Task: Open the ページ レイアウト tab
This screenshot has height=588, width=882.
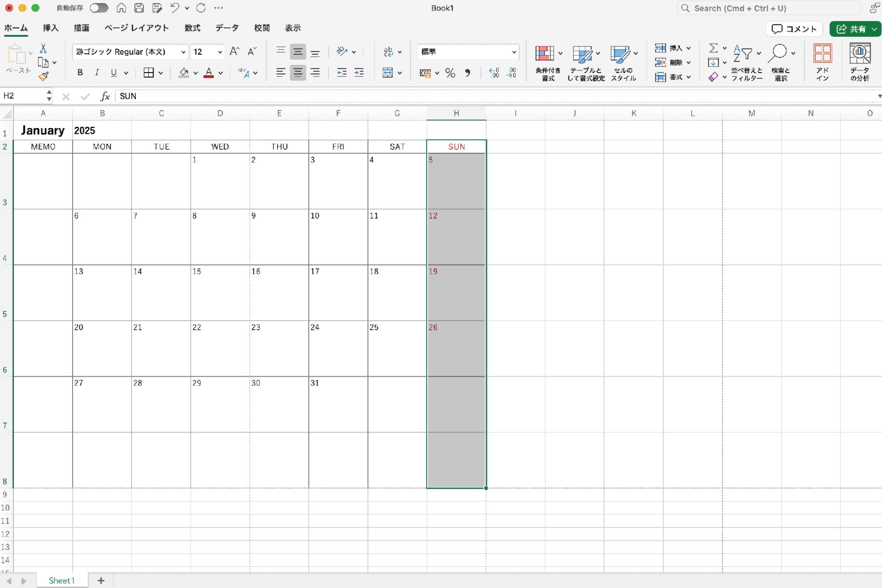Action: coord(136,28)
